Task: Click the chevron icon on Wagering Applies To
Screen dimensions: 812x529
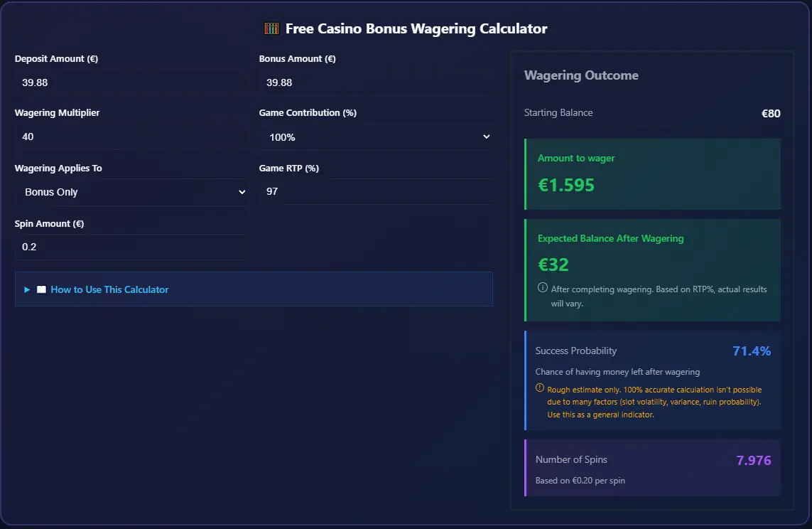Action: (x=242, y=192)
